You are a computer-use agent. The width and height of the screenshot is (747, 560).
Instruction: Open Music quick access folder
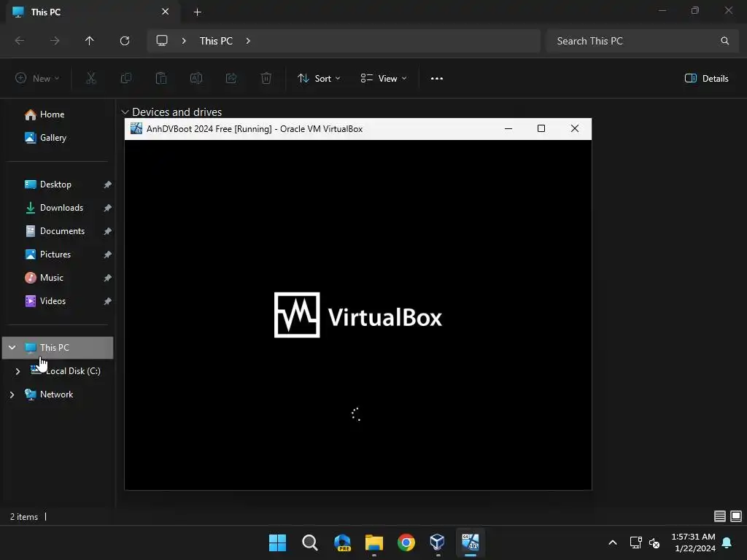click(x=52, y=278)
